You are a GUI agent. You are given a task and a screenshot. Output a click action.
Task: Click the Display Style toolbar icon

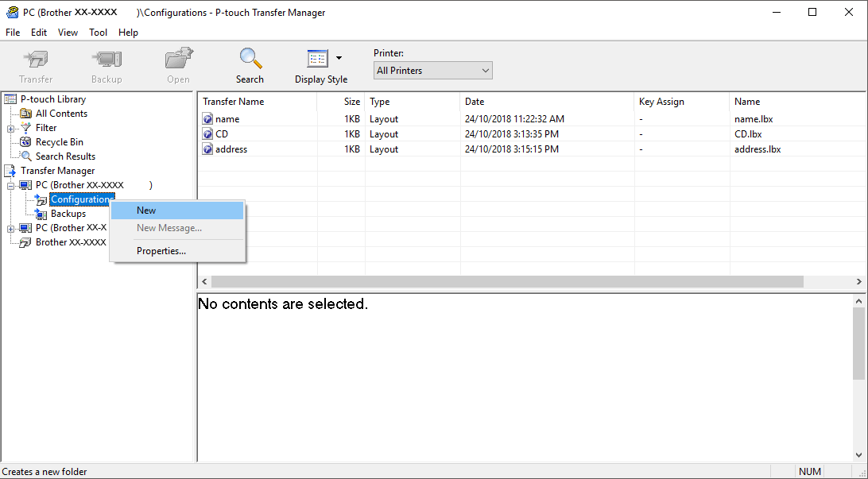(x=318, y=60)
